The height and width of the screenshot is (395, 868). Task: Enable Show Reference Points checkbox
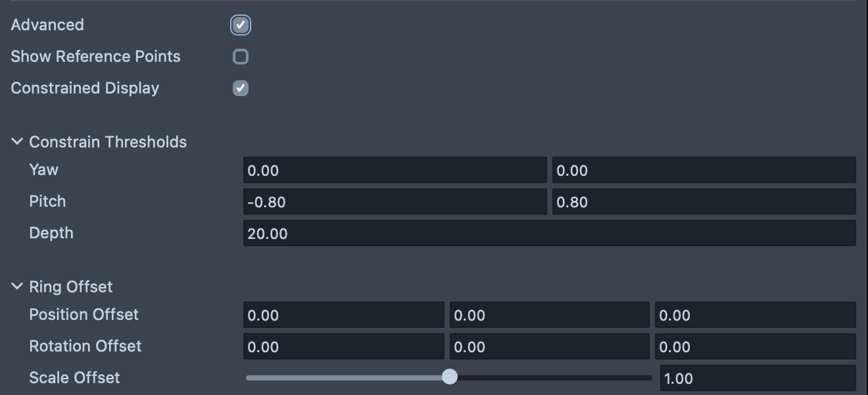pyautogui.click(x=241, y=57)
